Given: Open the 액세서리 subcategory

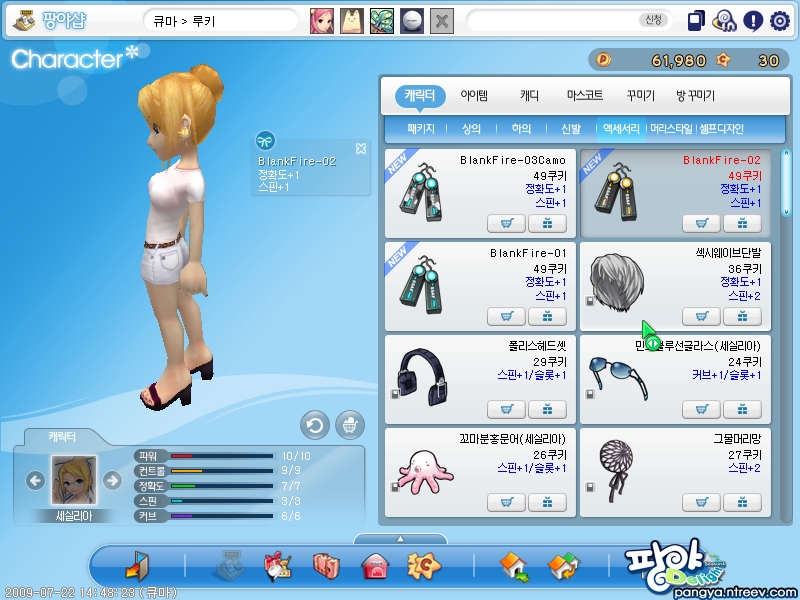Looking at the screenshot, I should [x=621, y=129].
